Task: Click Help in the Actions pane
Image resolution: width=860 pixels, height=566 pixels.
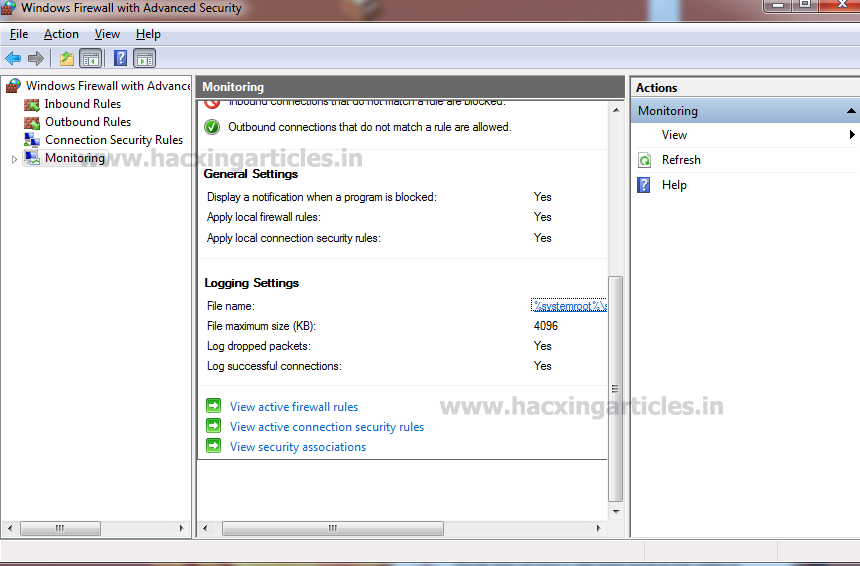Action: (x=674, y=185)
